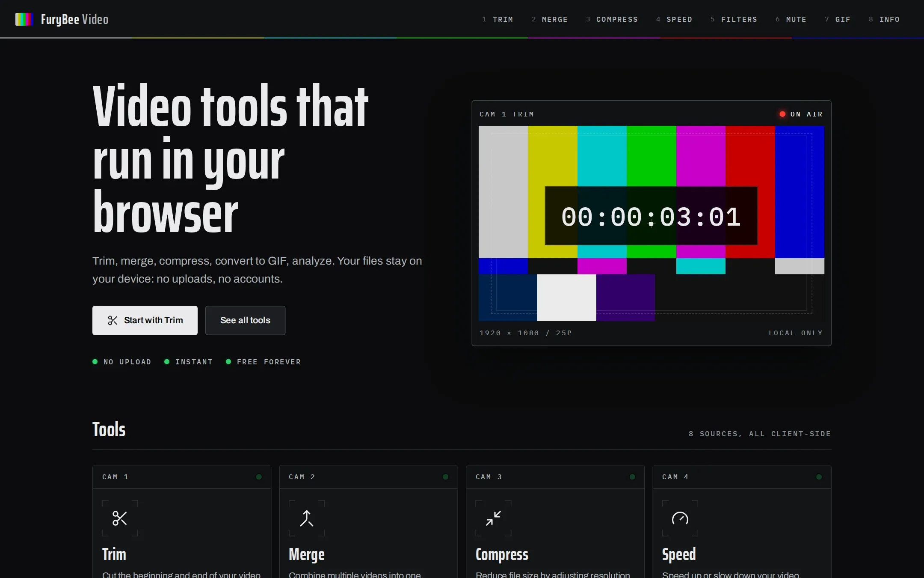Open the Compress tool card title
The image size is (924, 578).
point(502,554)
